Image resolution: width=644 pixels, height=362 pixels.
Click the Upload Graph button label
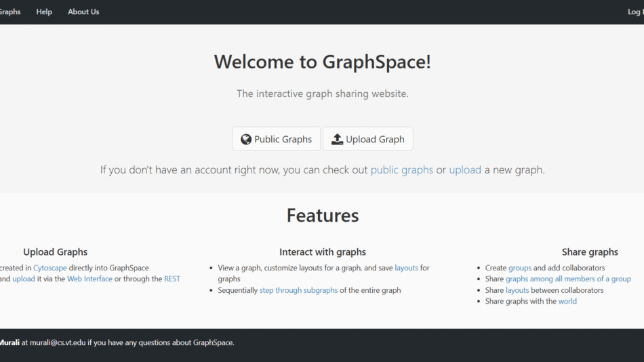[x=375, y=139]
